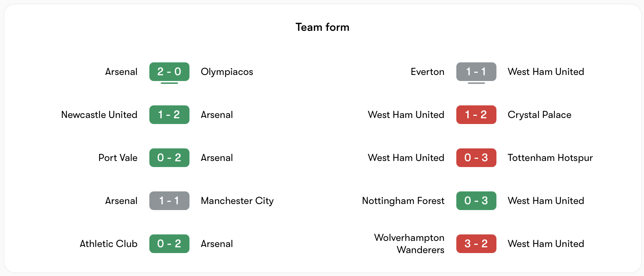Select the Port Vale 0 - 2 result badge
Screen dimensions: 644x276
[169, 158]
